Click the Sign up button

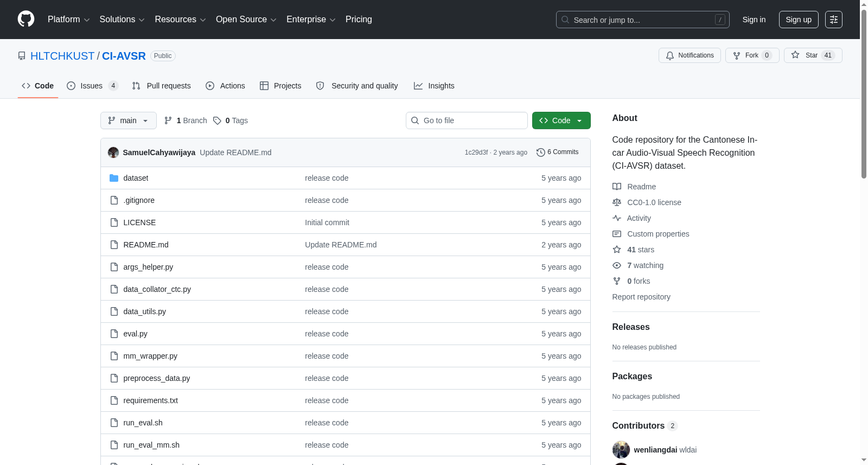(x=799, y=20)
